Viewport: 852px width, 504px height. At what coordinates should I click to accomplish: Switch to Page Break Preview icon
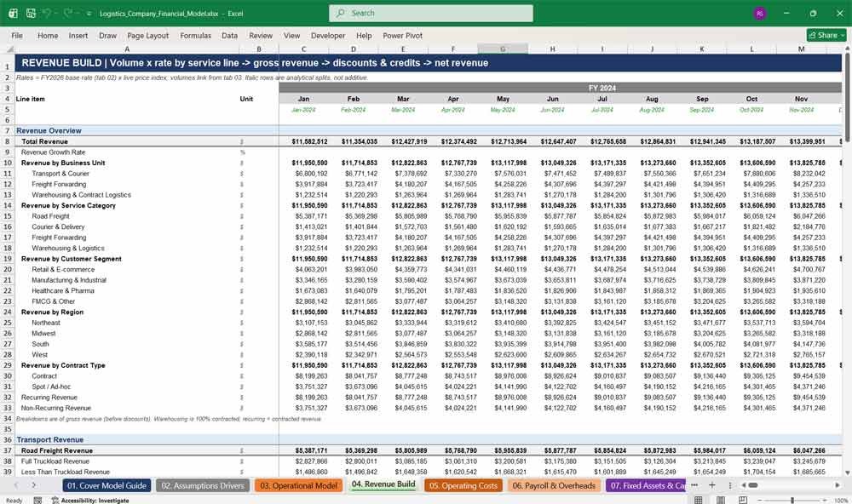(742, 500)
